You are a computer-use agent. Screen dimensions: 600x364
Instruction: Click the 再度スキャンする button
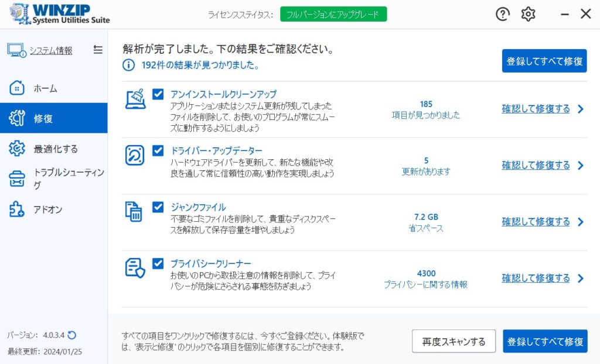click(454, 341)
